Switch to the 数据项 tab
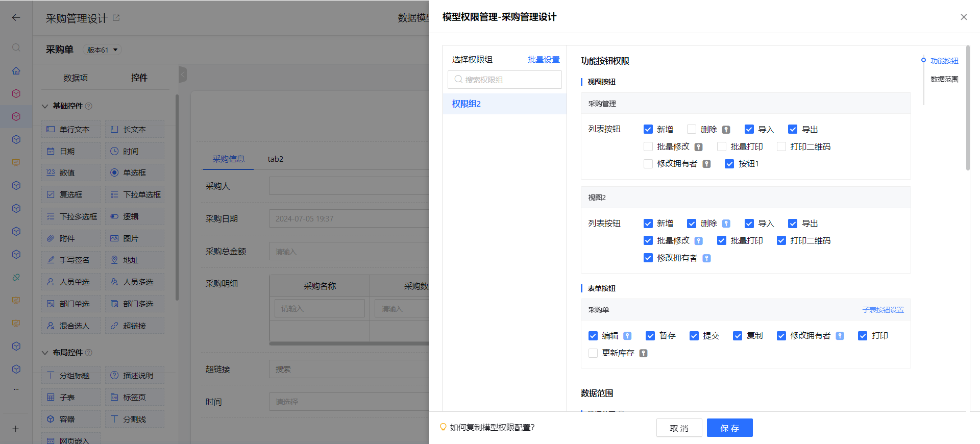Image resolution: width=980 pixels, height=444 pixels. click(76, 78)
